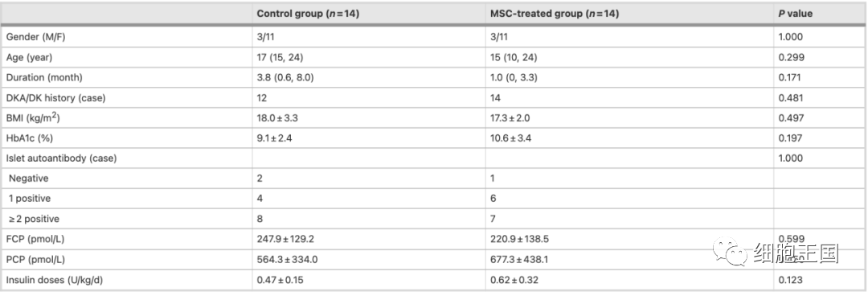The image size is (868, 292).
Task: Click the BMI (kg/m2) row label
Action: click(34, 117)
